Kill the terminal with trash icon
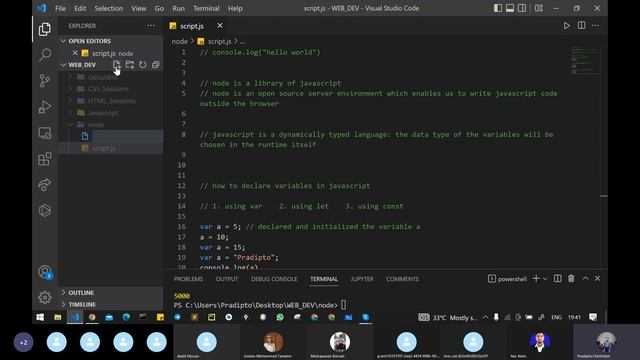This screenshot has width=640, height=360. point(571,279)
